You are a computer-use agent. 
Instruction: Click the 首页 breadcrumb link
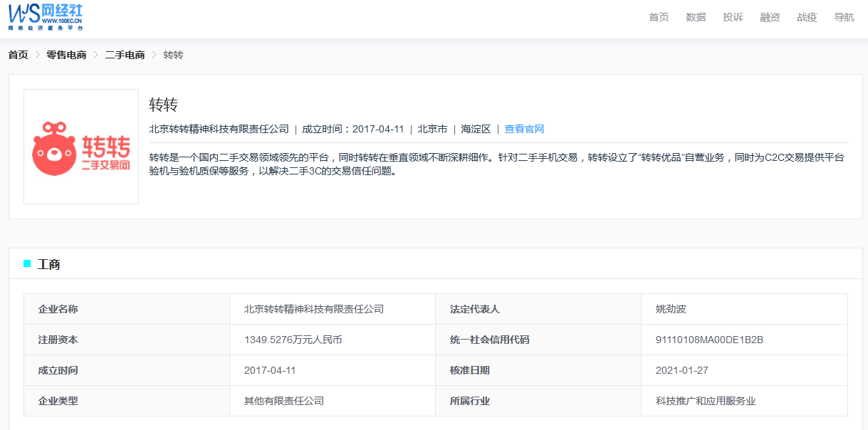click(x=18, y=55)
